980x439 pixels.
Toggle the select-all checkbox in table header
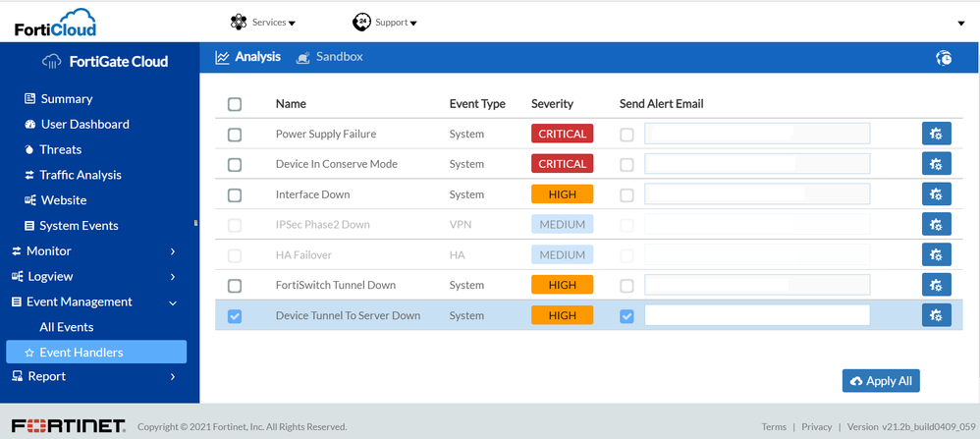click(235, 104)
